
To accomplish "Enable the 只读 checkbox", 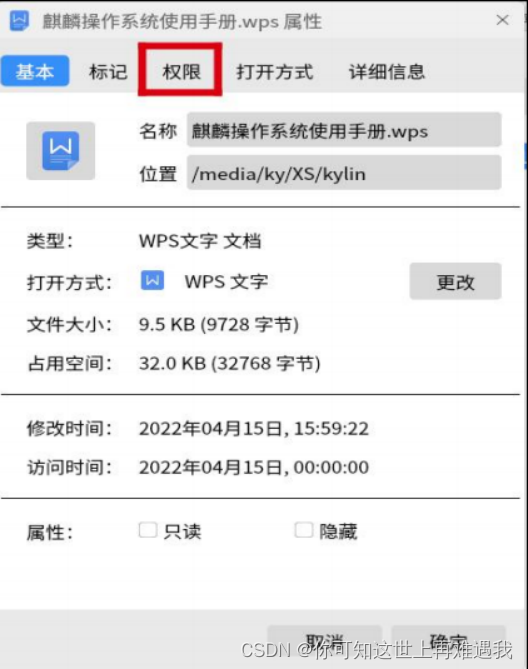I will point(148,531).
